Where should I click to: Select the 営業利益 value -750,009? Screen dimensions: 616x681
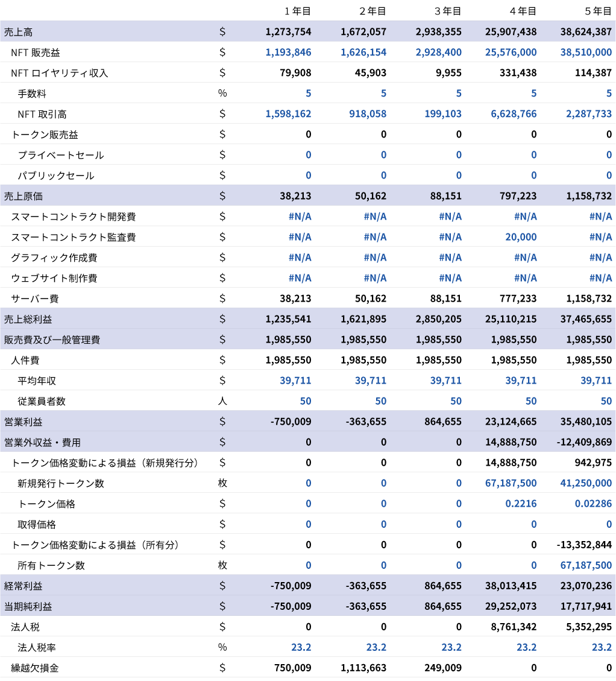291,421
